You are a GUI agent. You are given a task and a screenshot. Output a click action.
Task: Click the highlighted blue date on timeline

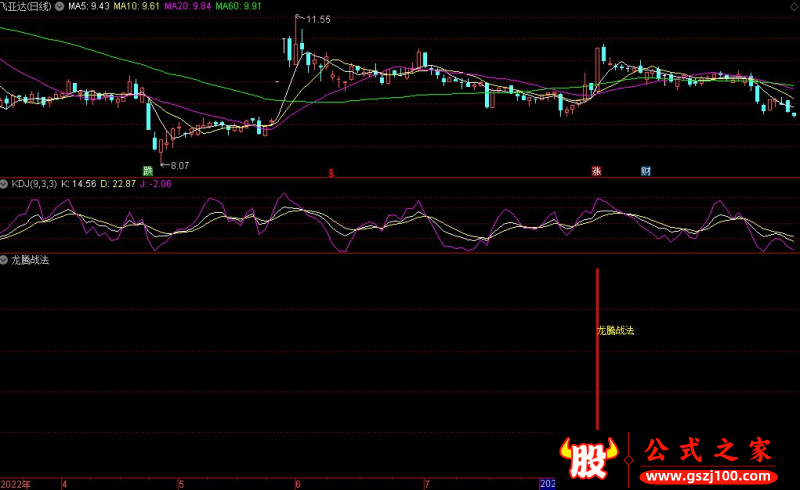pyautogui.click(x=547, y=484)
